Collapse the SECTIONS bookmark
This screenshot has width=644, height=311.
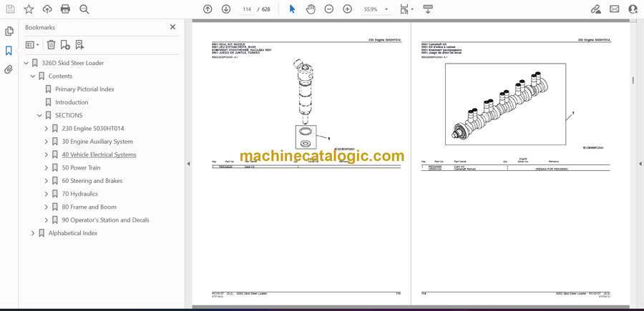[40, 115]
